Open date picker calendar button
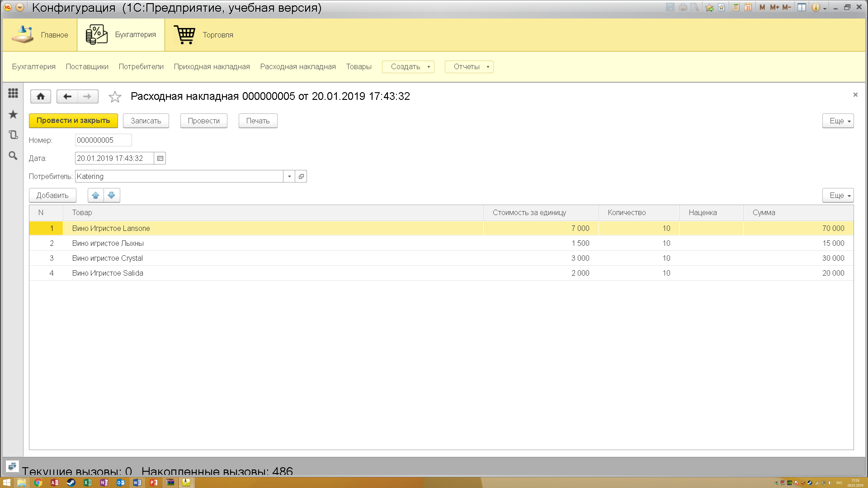 click(160, 158)
